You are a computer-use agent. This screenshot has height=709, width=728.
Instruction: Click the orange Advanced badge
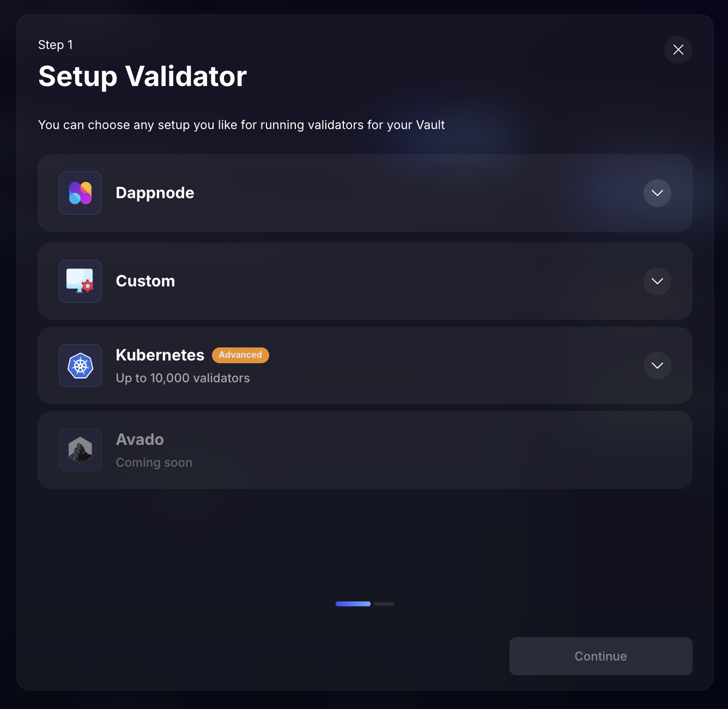click(240, 355)
